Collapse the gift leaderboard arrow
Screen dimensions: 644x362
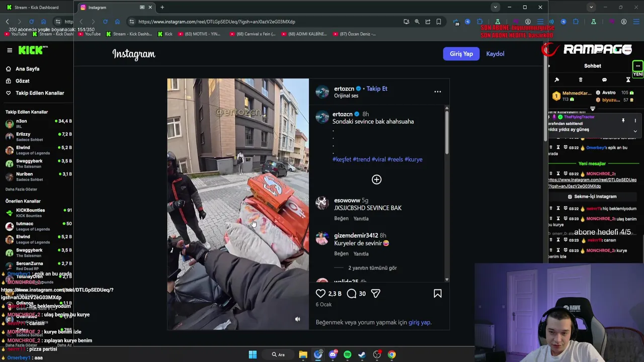[x=592, y=109]
